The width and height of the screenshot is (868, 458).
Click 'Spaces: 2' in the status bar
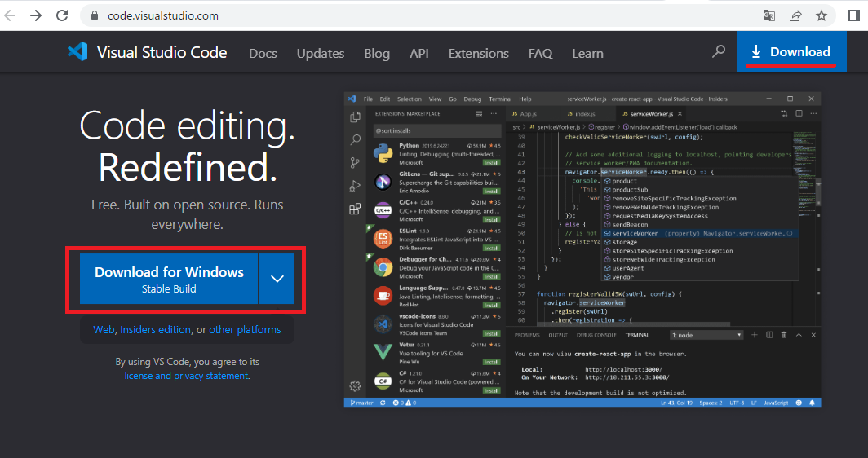point(711,403)
